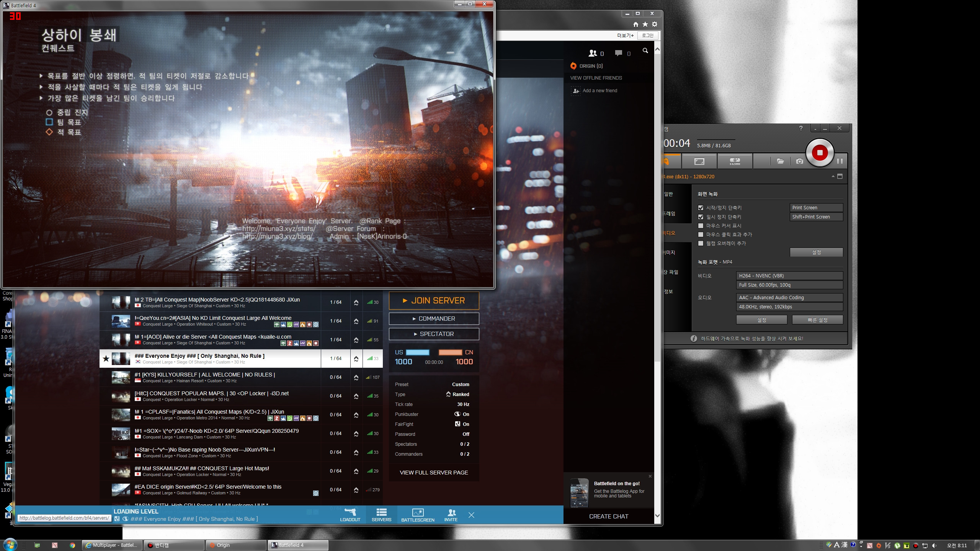This screenshot has height=551, width=980.
Task: Open 일반 tab in Bandicam sidebar
Action: 668,194
